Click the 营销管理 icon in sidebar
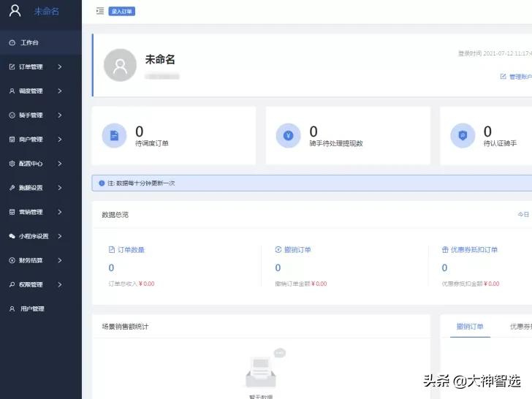This screenshot has width=532, height=399. pyautogui.click(x=12, y=212)
